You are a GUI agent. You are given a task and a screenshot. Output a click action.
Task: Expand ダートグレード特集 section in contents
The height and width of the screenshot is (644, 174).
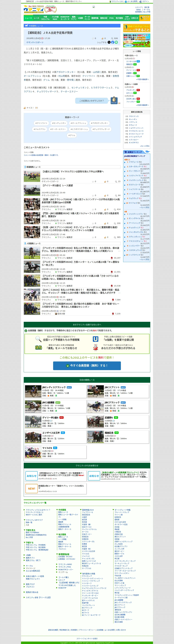[x=113, y=510]
